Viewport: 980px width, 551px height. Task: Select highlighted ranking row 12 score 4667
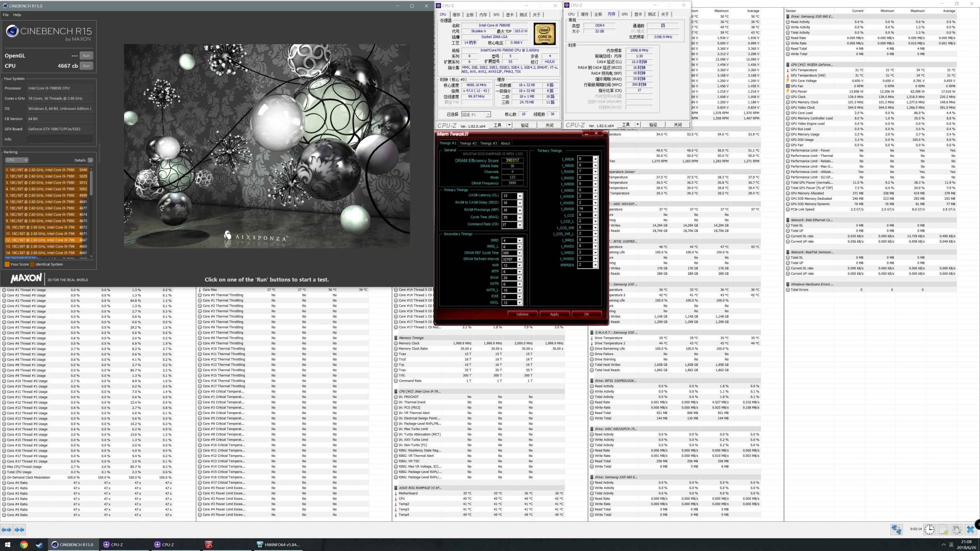point(47,240)
